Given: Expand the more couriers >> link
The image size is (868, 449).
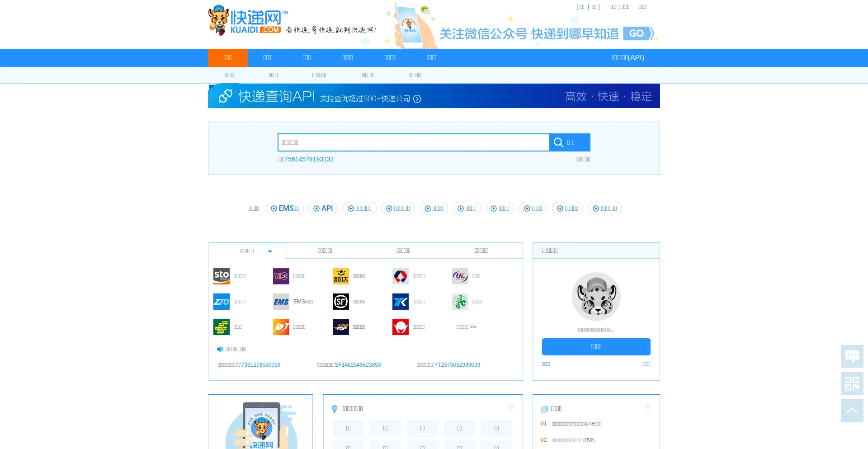Looking at the screenshot, I should (466, 327).
